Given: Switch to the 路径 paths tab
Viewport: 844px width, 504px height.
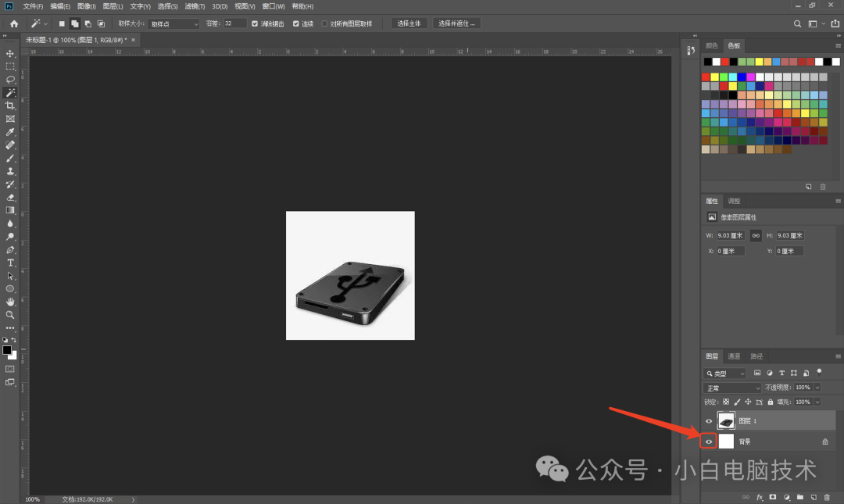Looking at the screenshot, I should (x=756, y=356).
